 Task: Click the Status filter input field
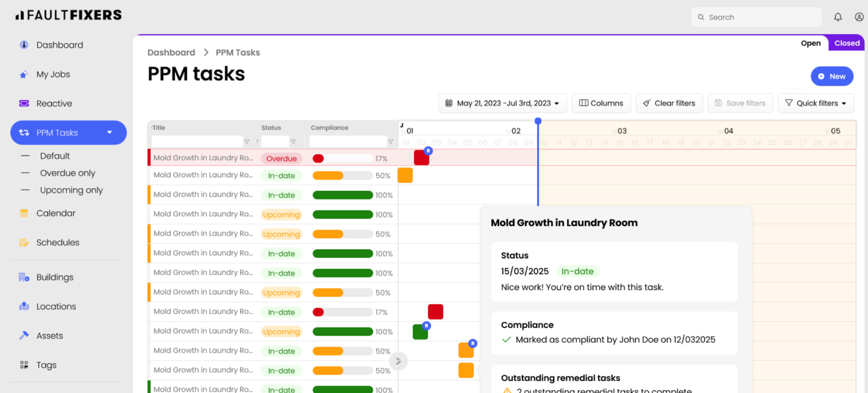pos(275,141)
